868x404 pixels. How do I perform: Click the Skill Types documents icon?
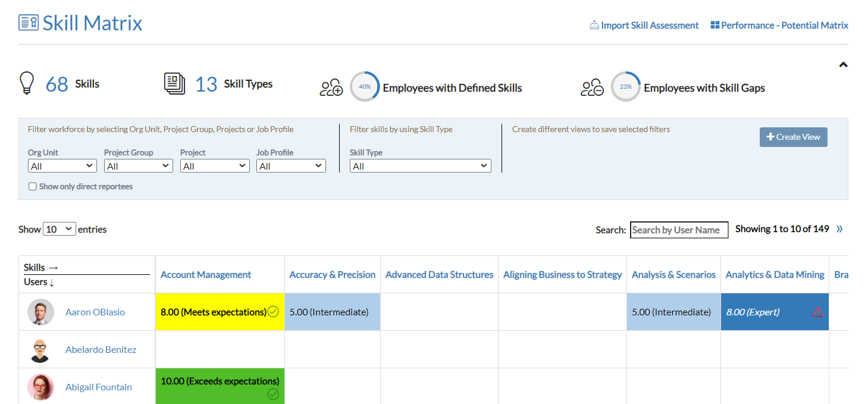(x=174, y=84)
